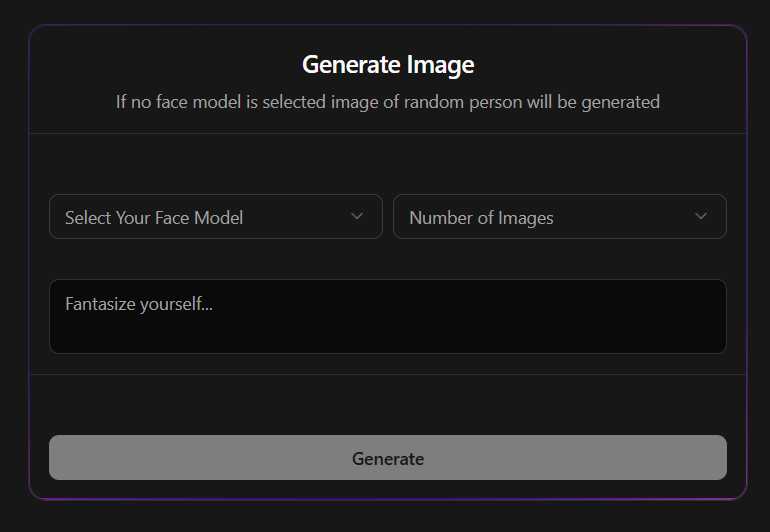Expand face model choices via its down arrow
This screenshot has width=770, height=532.
pos(357,217)
